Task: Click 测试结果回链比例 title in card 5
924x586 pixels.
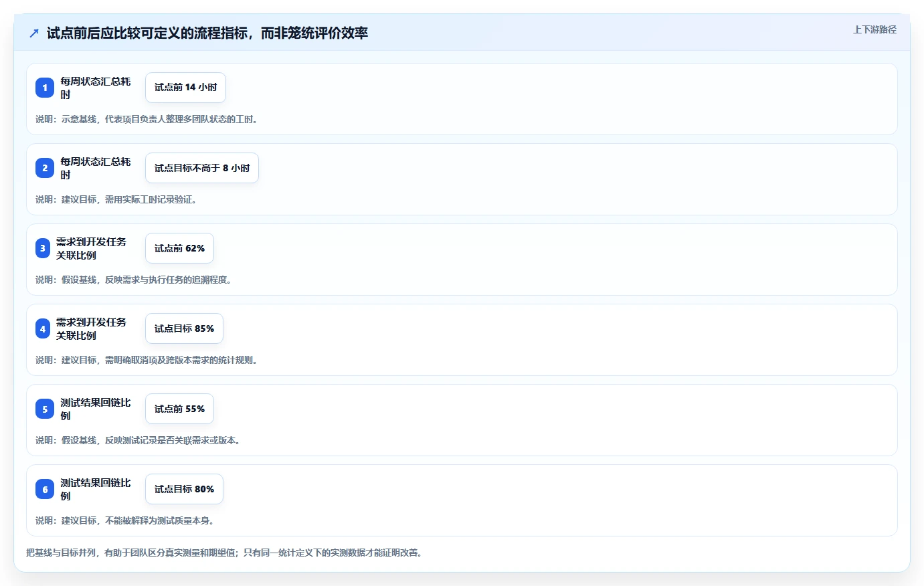Action: click(96, 409)
